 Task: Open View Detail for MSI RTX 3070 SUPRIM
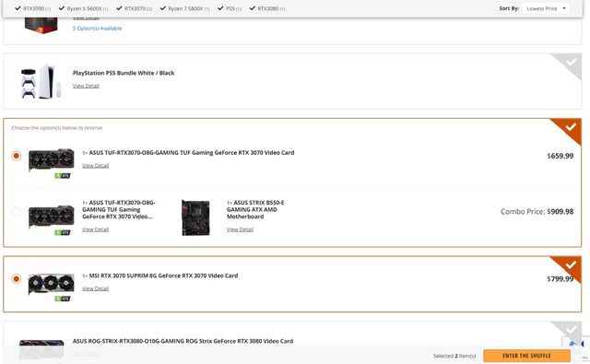[95, 288]
